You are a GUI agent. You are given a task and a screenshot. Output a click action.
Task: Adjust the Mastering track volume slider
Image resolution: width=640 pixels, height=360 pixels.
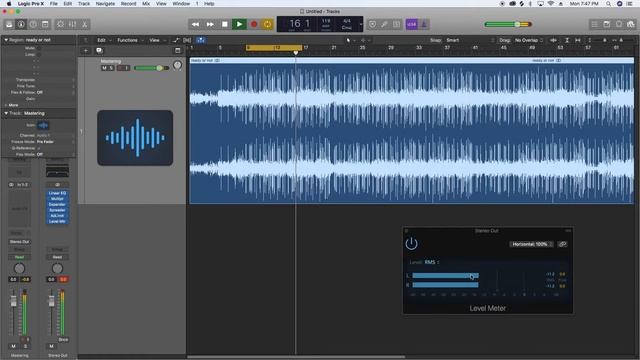(x=152, y=68)
